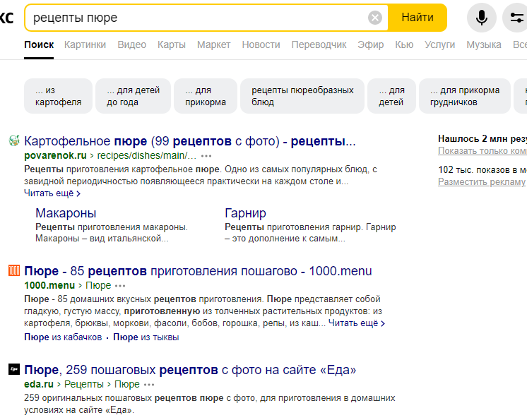
Task: Choose the '... для детей' suggestion chip
Action: coord(391,96)
